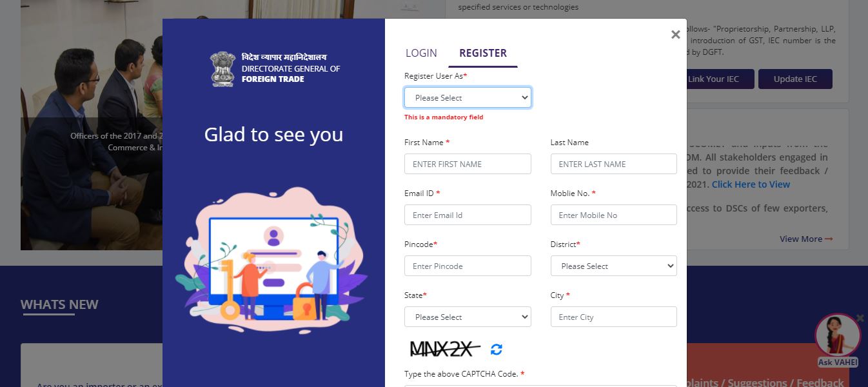The image size is (868, 387).
Task: Open the Click Here to View link
Action: pos(750,184)
